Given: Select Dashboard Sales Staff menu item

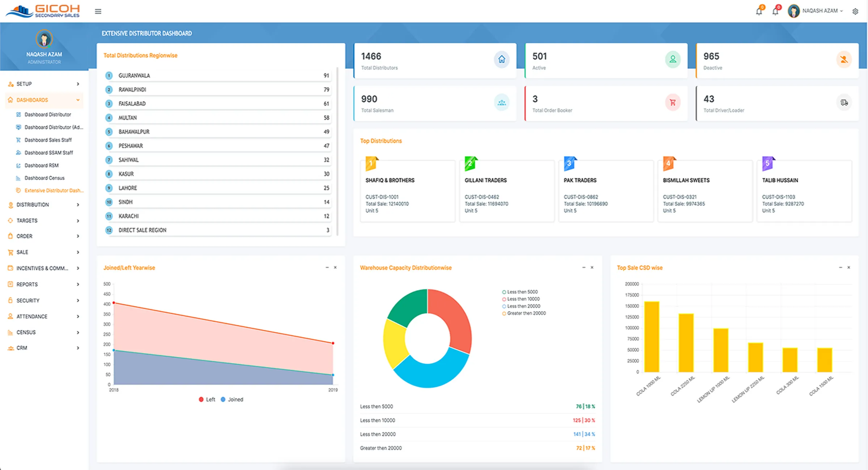Looking at the screenshot, I should coord(48,140).
